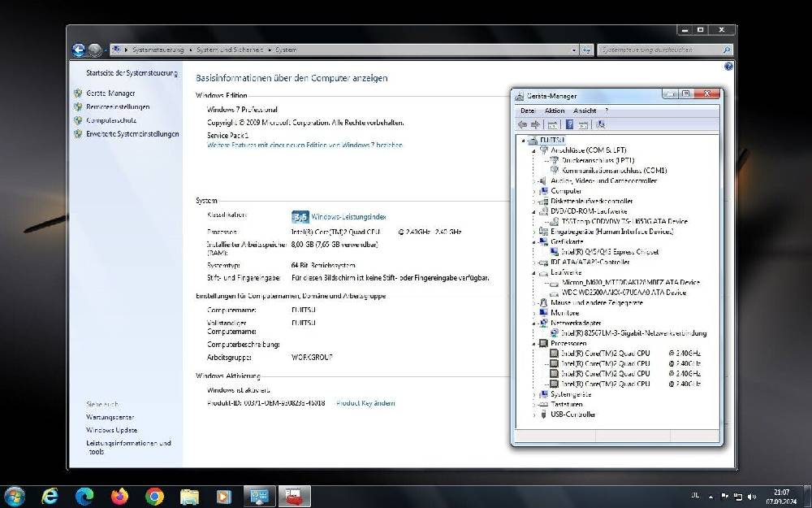Switch to the System control panel taskbar button
This screenshot has height=508, width=812.
259,497
